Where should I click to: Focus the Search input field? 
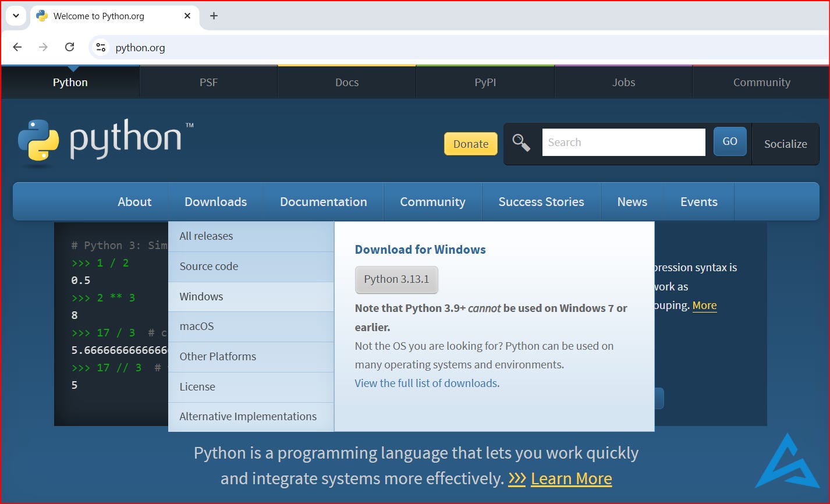pyautogui.click(x=623, y=143)
